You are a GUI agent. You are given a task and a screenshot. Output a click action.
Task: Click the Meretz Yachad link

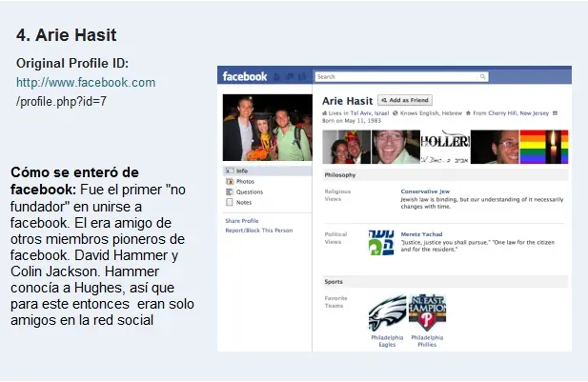[421, 234]
